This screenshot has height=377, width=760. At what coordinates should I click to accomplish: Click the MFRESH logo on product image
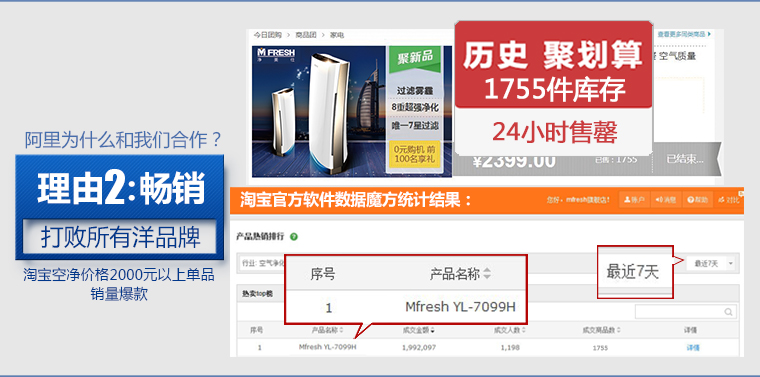coord(276,53)
